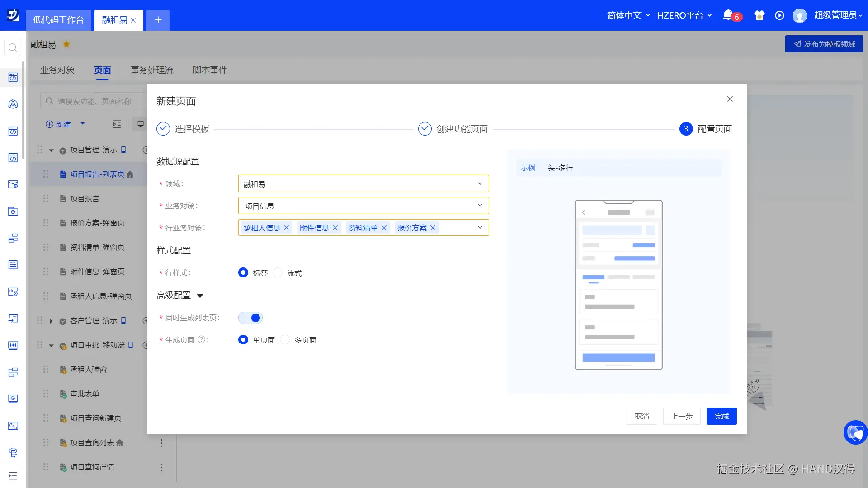Open the 领域 dropdown
This screenshot has height=488, width=868.
point(363,183)
